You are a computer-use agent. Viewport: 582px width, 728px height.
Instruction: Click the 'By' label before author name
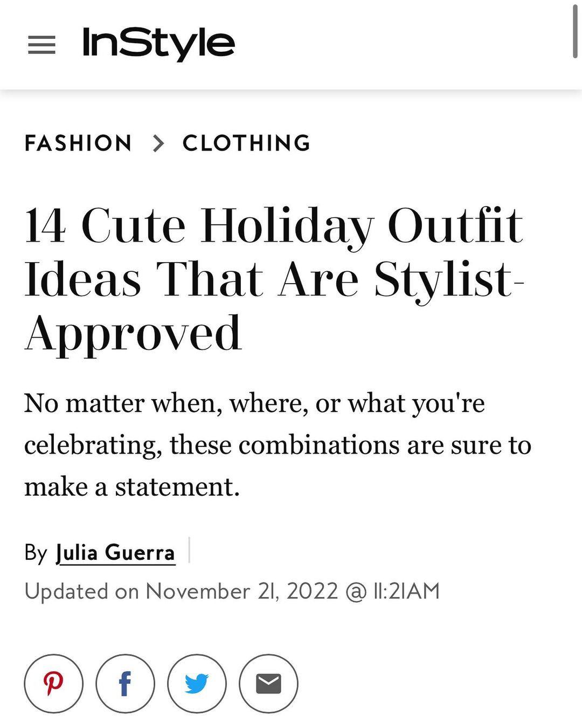tap(36, 553)
